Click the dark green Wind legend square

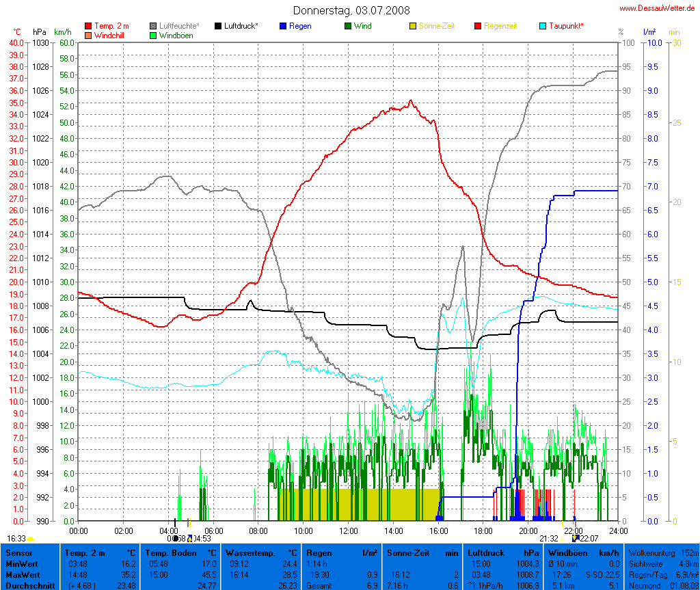pos(348,26)
